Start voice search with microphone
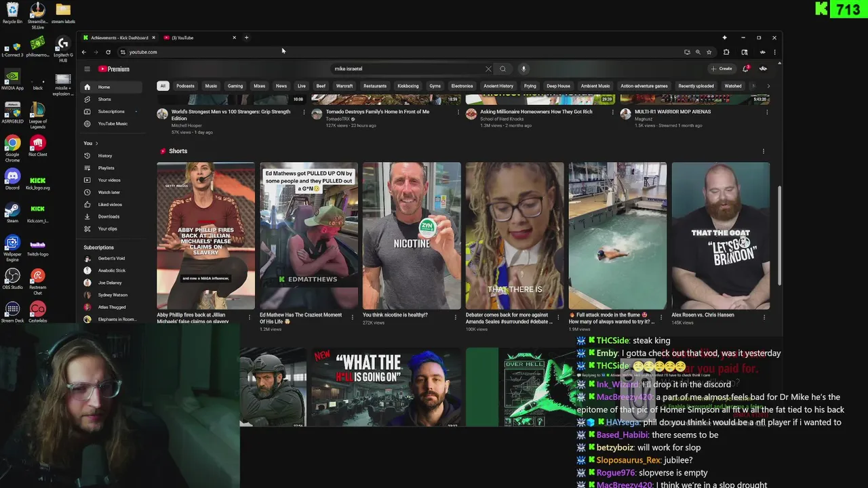 tap(524, 68)
